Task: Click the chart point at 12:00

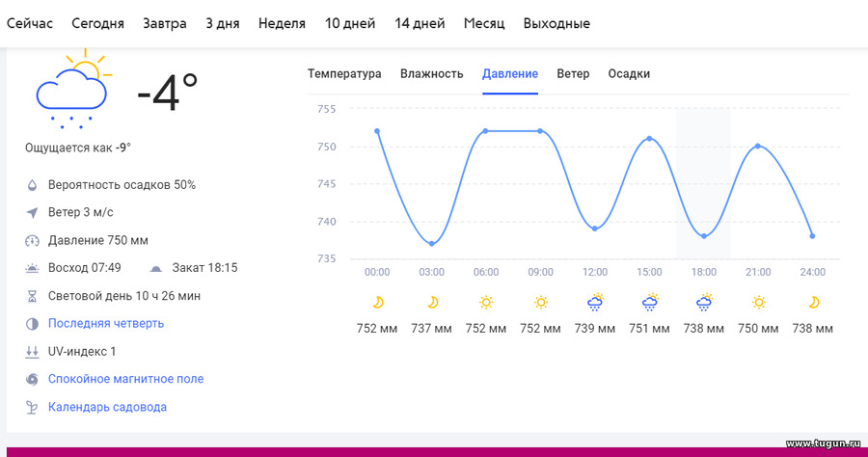Action: tap(594, 228)
